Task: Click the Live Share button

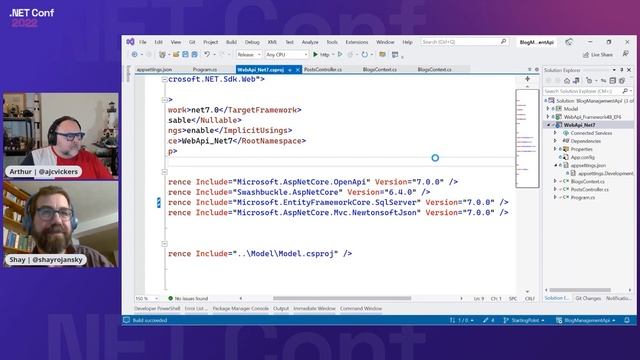Action: click(x=598, y=55)
